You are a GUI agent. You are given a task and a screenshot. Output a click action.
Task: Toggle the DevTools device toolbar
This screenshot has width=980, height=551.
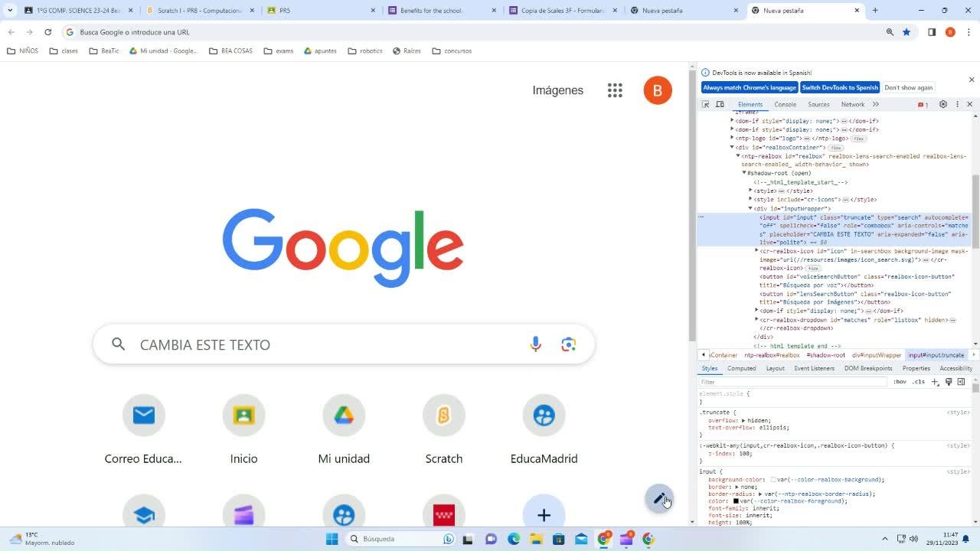coord(720,104)
